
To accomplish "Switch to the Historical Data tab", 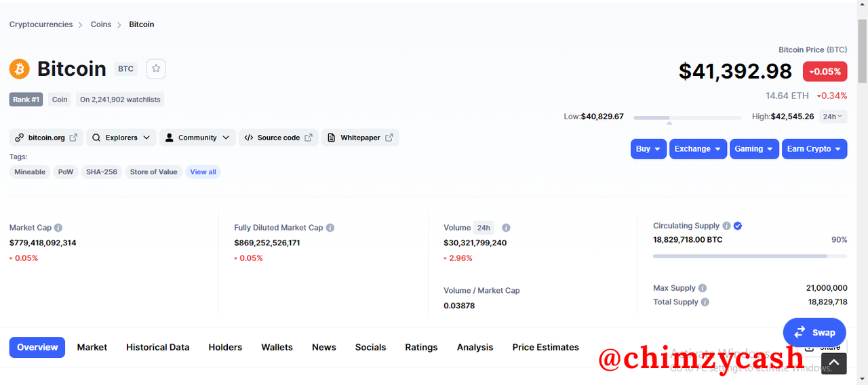I will click(x=158, y=348).
